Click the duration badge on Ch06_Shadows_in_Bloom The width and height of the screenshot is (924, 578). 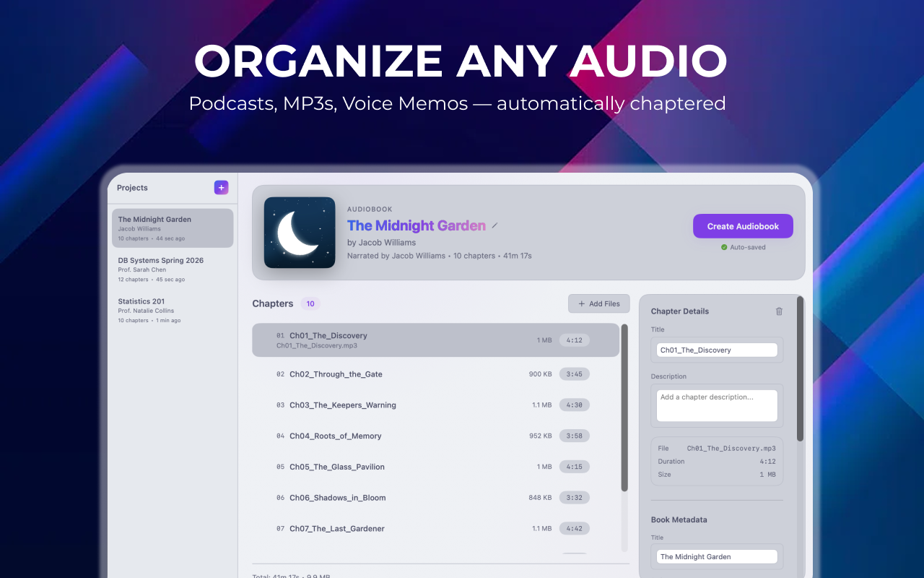[574, 497]
